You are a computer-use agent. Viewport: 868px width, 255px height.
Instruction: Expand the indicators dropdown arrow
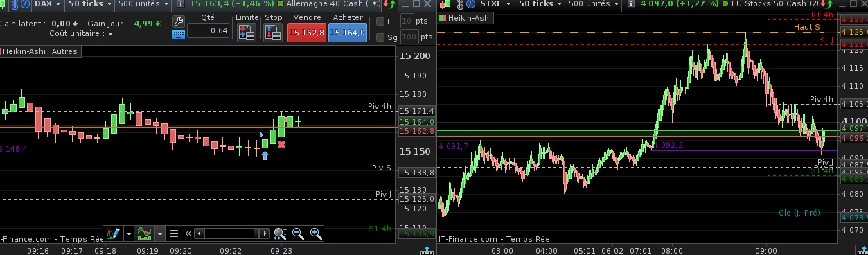pyautogui.click(x=159, y=234)
